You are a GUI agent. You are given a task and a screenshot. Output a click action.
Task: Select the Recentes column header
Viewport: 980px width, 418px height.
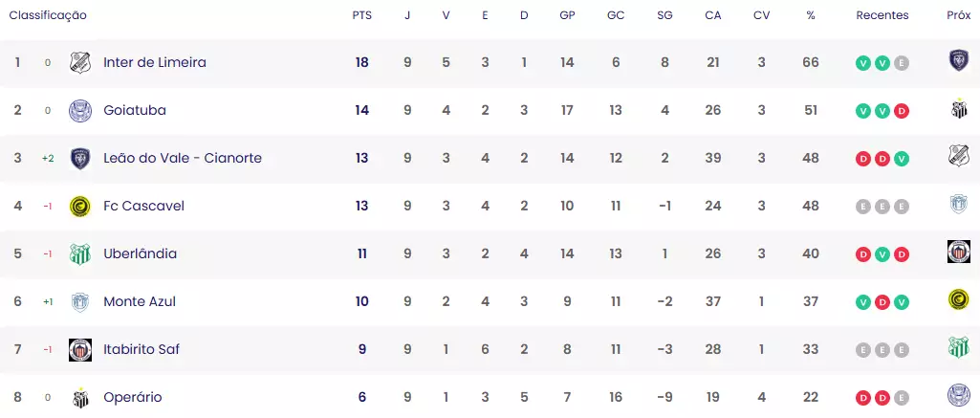tap(882, 15)
